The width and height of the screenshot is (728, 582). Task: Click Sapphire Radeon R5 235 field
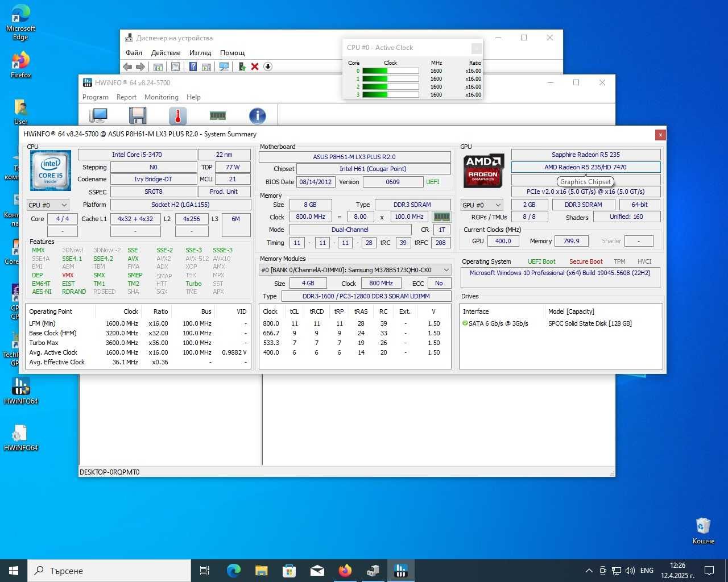click(586, 155)
